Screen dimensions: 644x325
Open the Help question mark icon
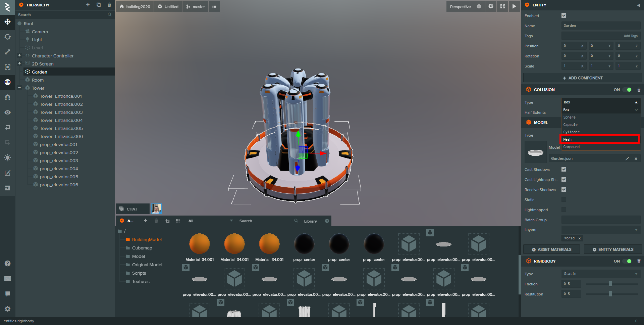point(7,264)
